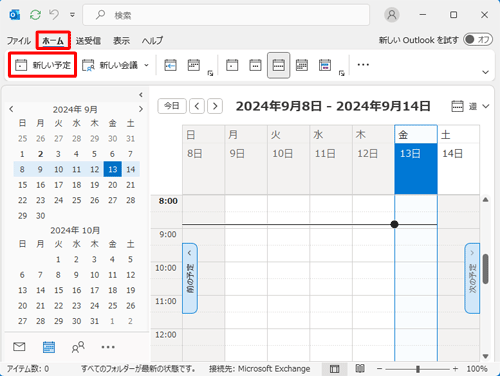Image resolution: width=500 pixels, height=376 pixels.
Task: Go back one week with left arrow
Action: point(197,106)
